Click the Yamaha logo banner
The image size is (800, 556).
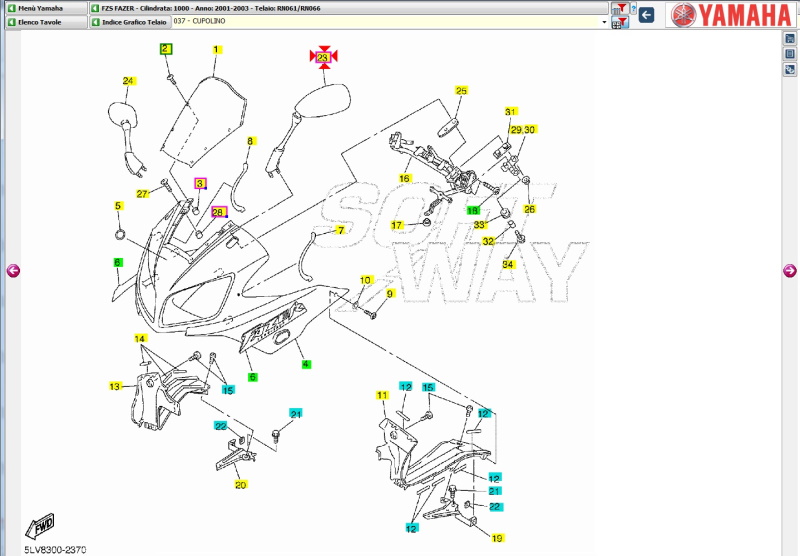coord(730,14)
